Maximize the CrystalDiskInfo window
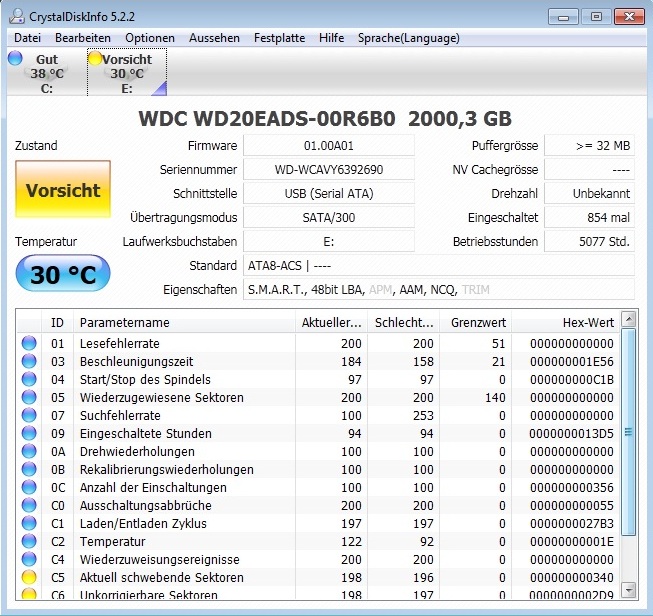653x616 pixels. (596, 17)
